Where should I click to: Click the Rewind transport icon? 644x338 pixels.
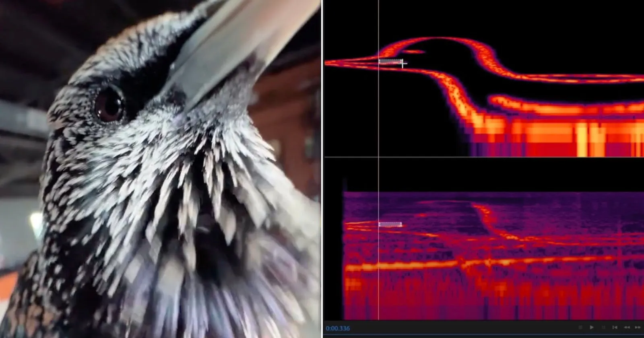[627, 328]
